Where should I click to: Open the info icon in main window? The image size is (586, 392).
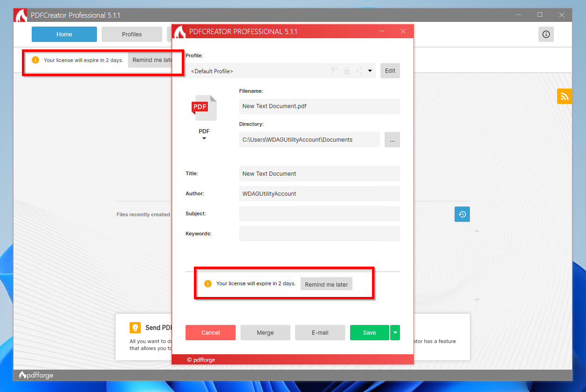pos(546,34)
